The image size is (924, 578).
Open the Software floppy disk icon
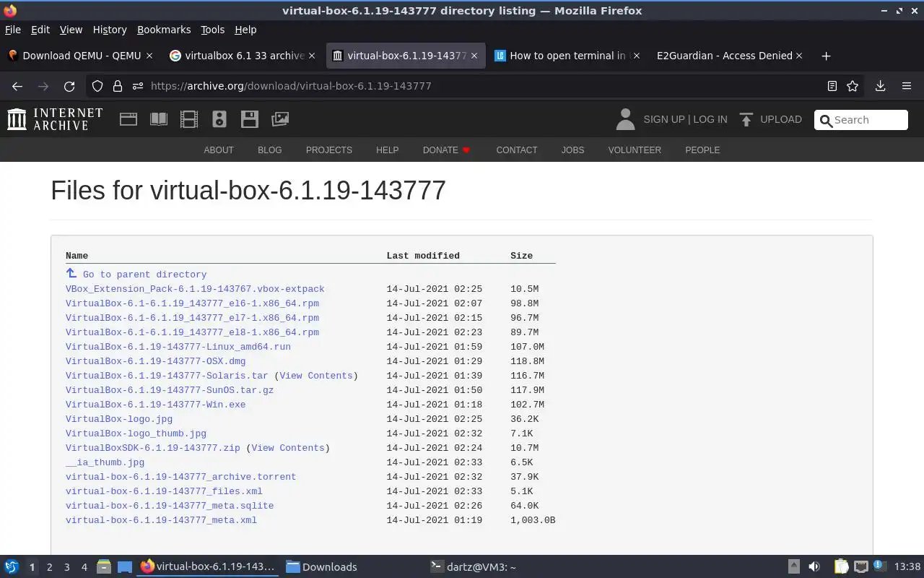point(250,119)
